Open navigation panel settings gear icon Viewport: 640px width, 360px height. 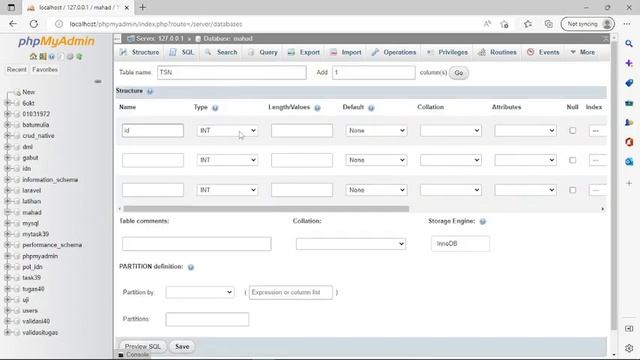70,56
